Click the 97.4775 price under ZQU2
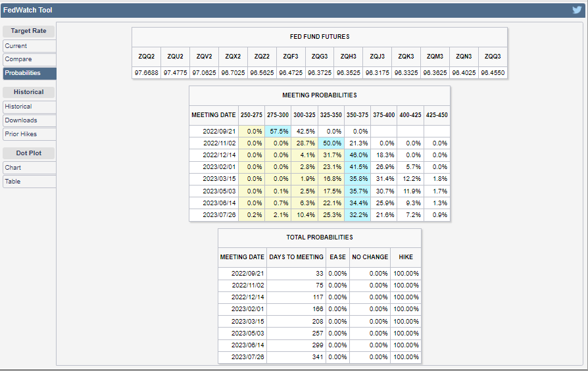588x371 pixels. (175, 72)
